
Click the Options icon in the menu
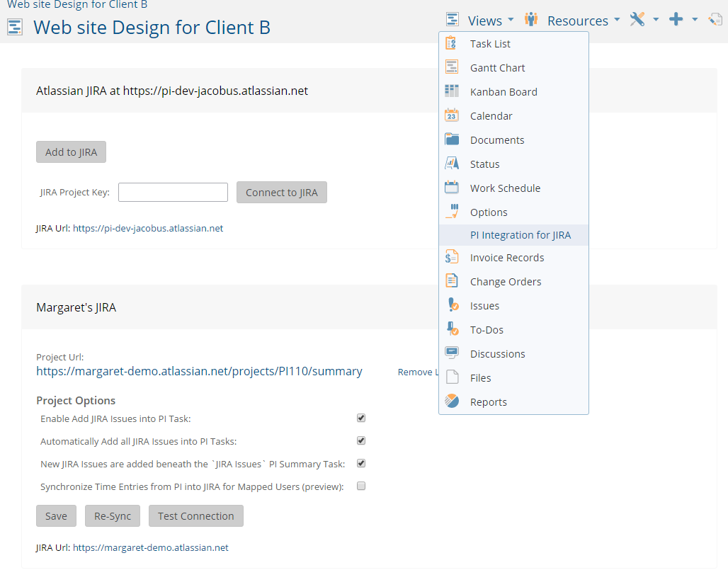[x=451, y=212]
